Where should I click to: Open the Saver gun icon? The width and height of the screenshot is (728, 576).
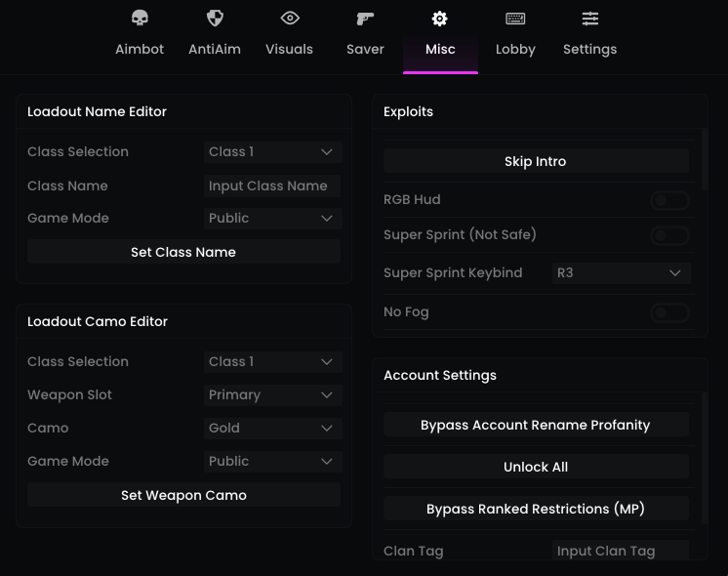click(365, 19)
